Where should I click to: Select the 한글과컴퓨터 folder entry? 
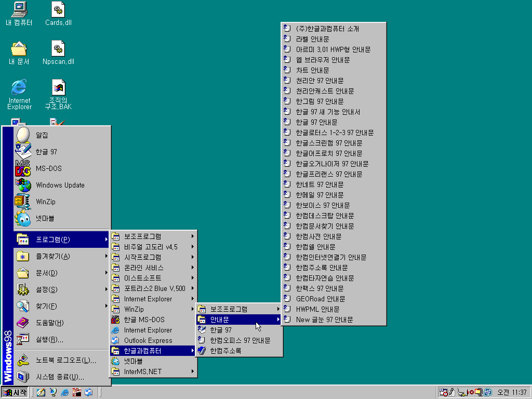[153, 351]
